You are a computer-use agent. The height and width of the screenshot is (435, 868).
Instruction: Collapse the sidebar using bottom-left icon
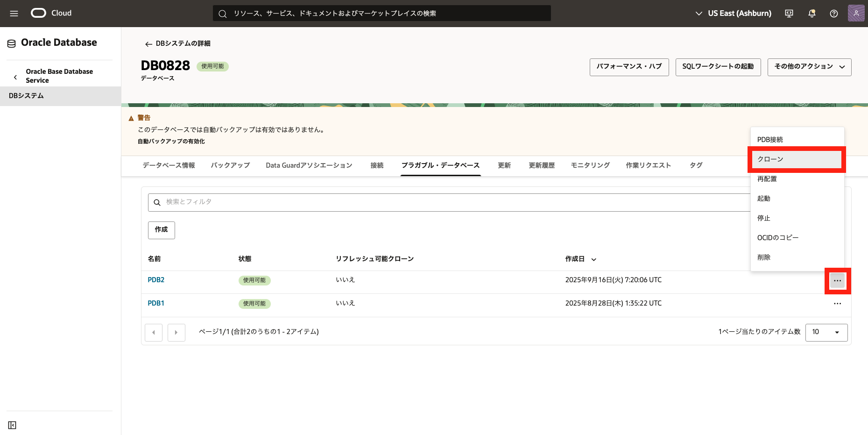pos(12,425)
